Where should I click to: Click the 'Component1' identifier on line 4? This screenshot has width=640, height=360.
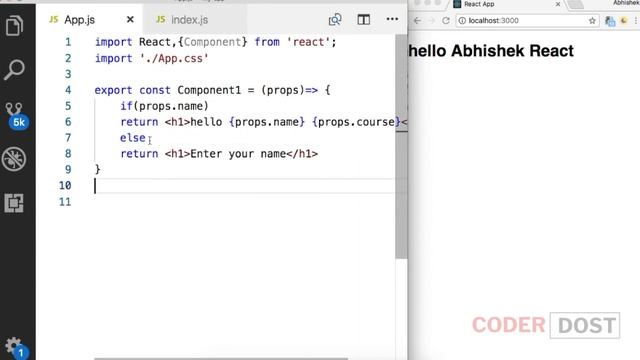tap(209, 90)
